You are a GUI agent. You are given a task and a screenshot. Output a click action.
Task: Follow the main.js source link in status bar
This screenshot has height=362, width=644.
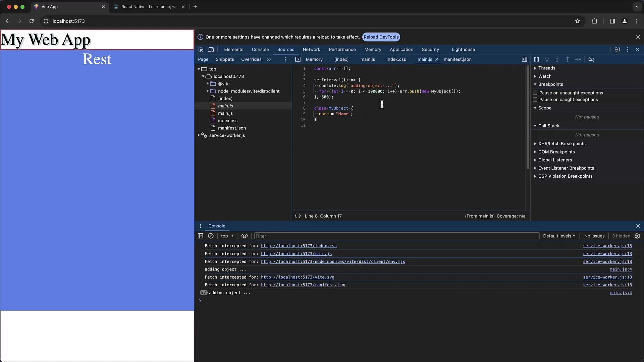486,216
